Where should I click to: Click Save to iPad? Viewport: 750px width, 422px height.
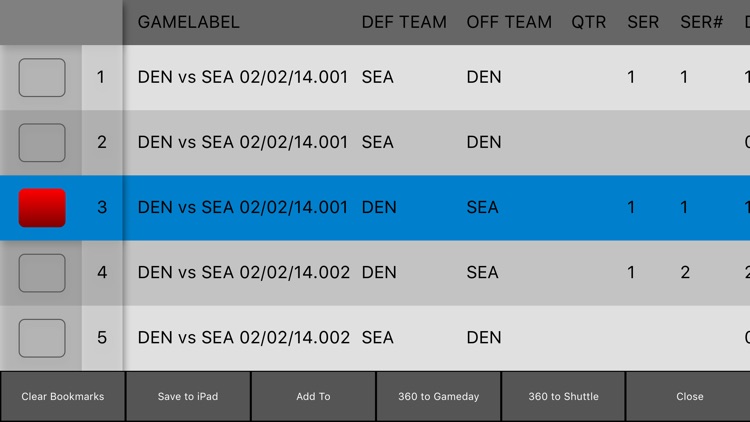point(188,397)
